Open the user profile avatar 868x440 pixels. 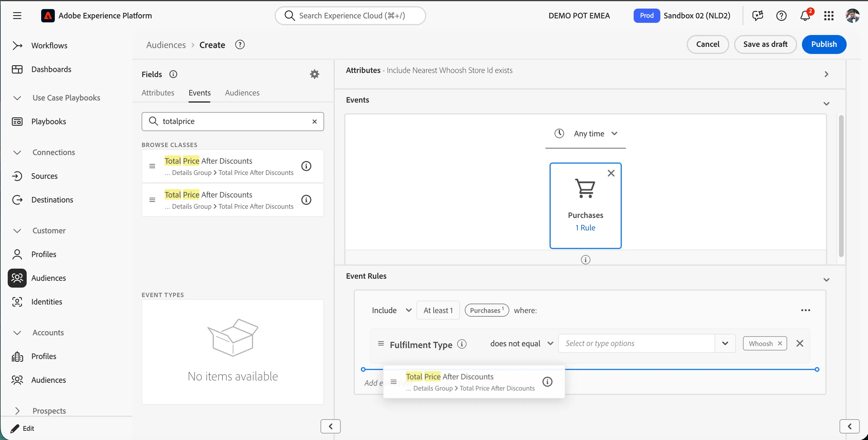tap(852, 15)
